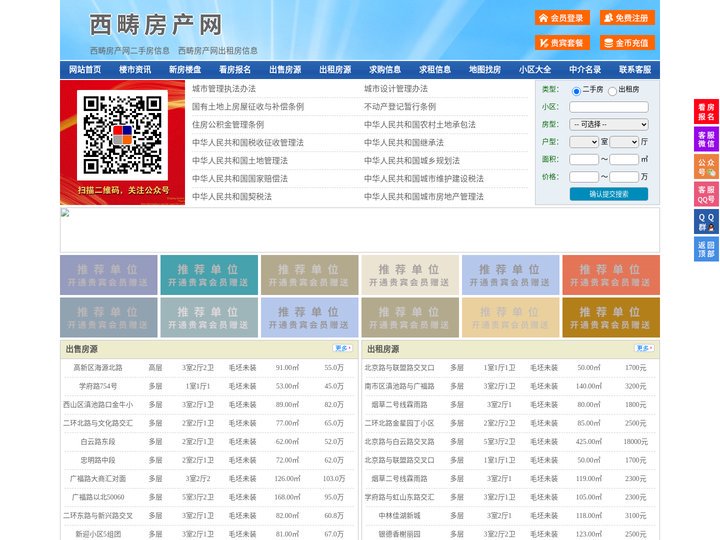
Task: Click the broken banner image icon
Action: pos(65,213)
